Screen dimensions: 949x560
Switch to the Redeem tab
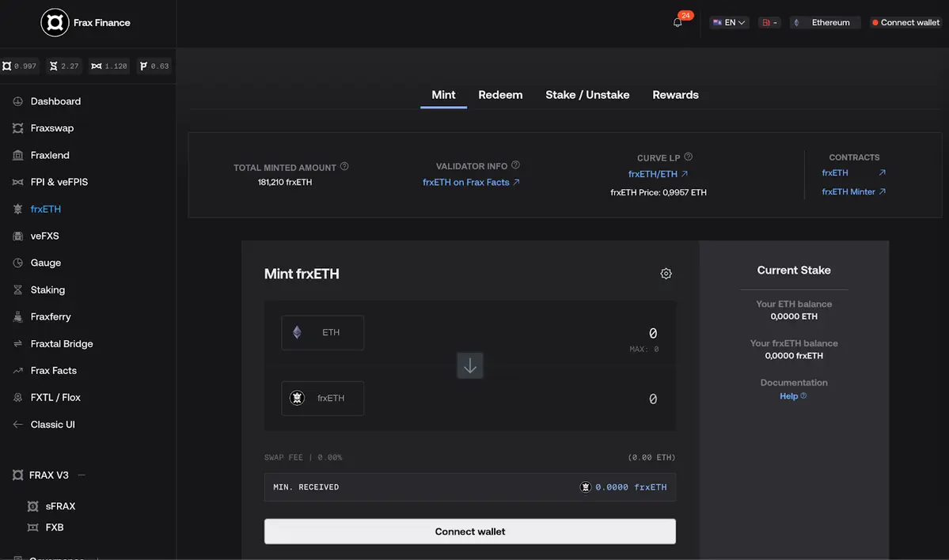500,95
